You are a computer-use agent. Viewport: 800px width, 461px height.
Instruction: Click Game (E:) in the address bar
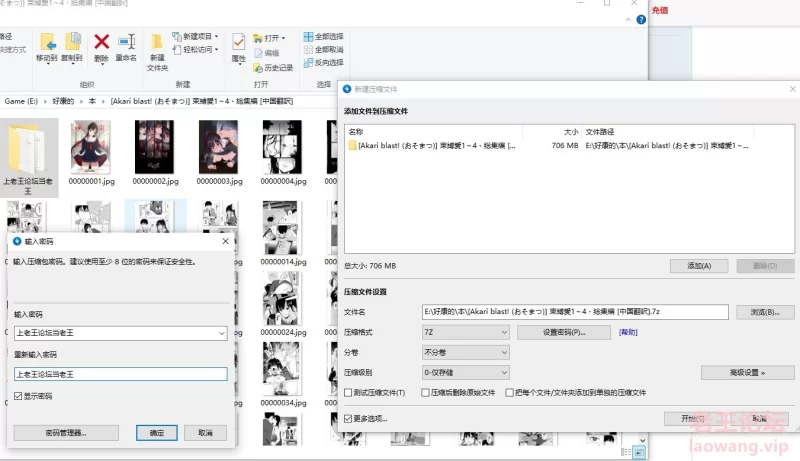21,101
